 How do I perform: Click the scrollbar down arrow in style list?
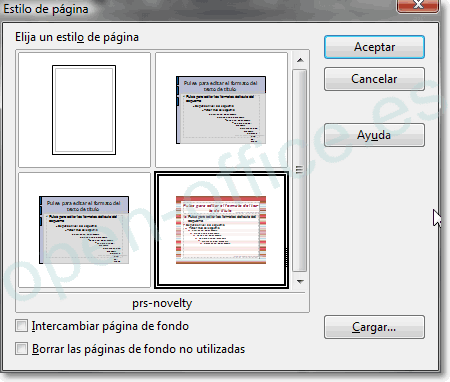click(300, 282)
